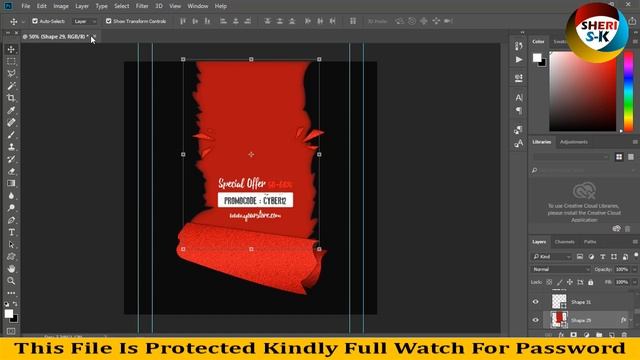Image resolution: width=640 pixels, height=360 pixels.
Task: Open the Character panel icon
Action: [x=518, y=98]
